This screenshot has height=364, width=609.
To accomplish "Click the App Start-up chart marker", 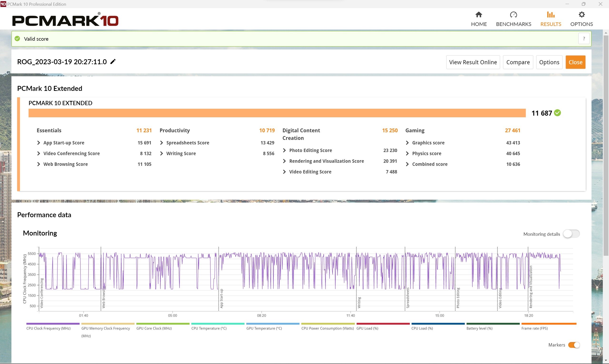I will pos(221,298).
